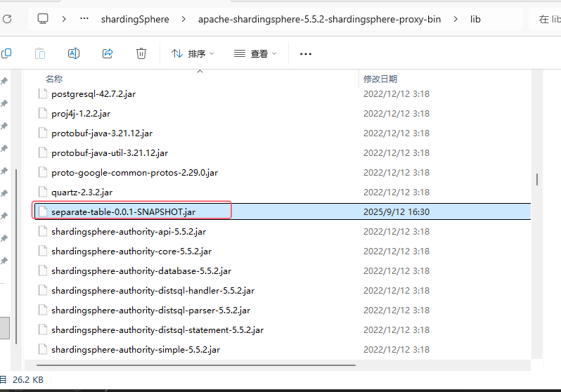Select quartz-2.3.2.jar
The image size is (561, 392).
click(82, 192)
